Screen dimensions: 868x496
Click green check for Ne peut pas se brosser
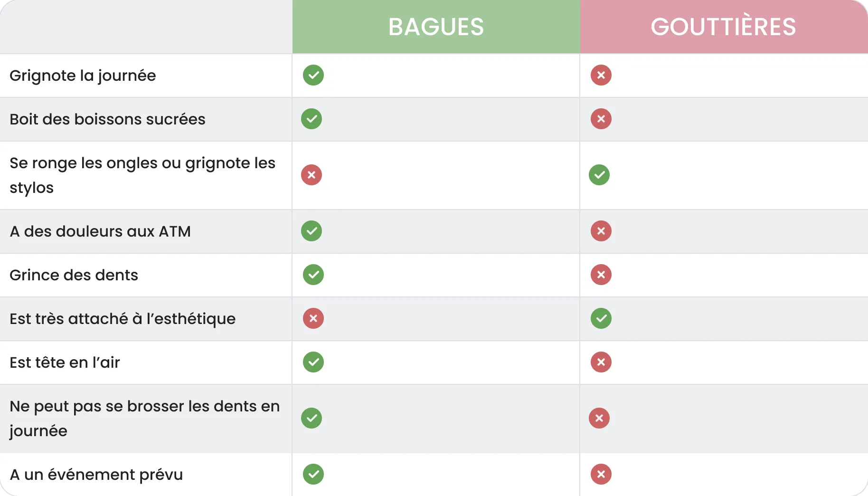point(311,418)
